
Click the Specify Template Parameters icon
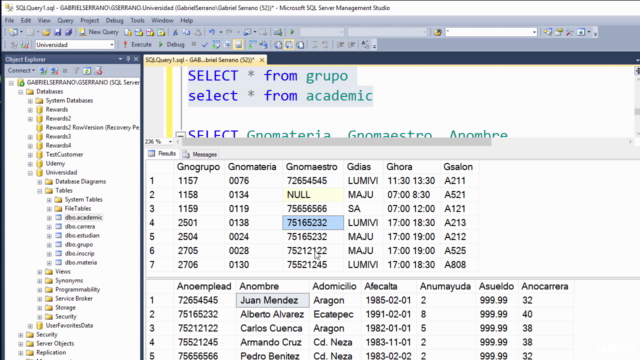point(365,44)
